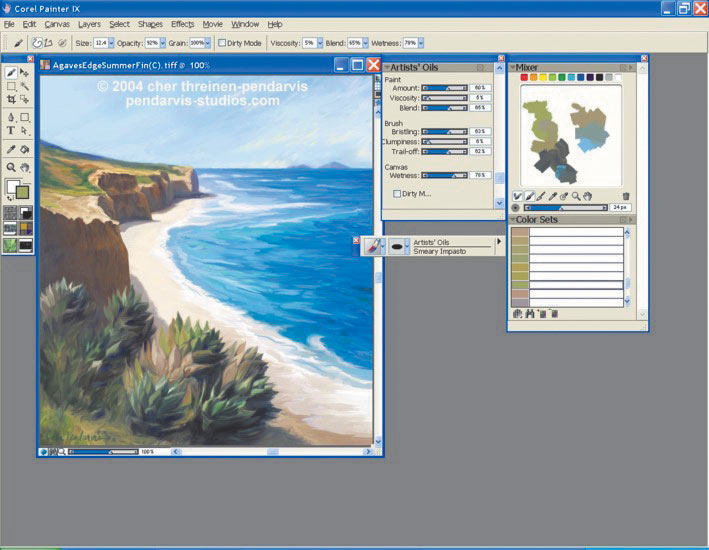Viewport: 709px width, 550px height.
Task: Select freehand strokes mode in property bar
Action: 38,43
